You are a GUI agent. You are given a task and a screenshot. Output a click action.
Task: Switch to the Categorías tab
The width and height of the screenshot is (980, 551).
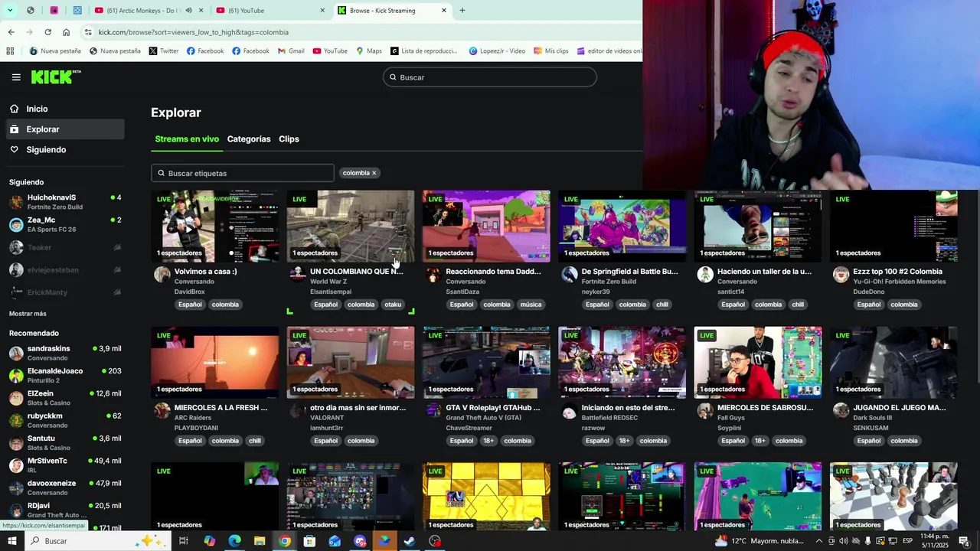(x=249, y=139)
